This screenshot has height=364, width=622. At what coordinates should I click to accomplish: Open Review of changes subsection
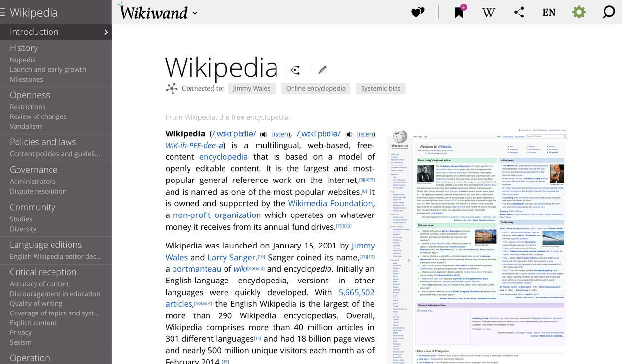[x=38, y=116]
